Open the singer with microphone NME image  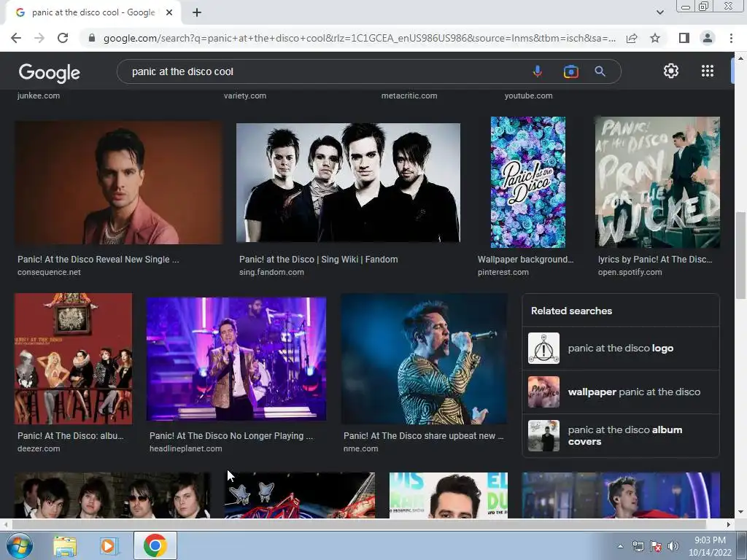click(x=424, y=359)
